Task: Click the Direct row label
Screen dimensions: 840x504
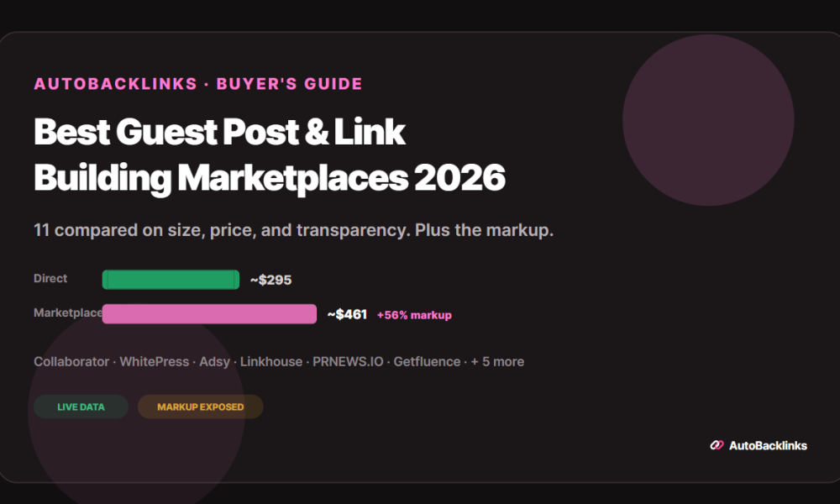Action: click(50, 279)
